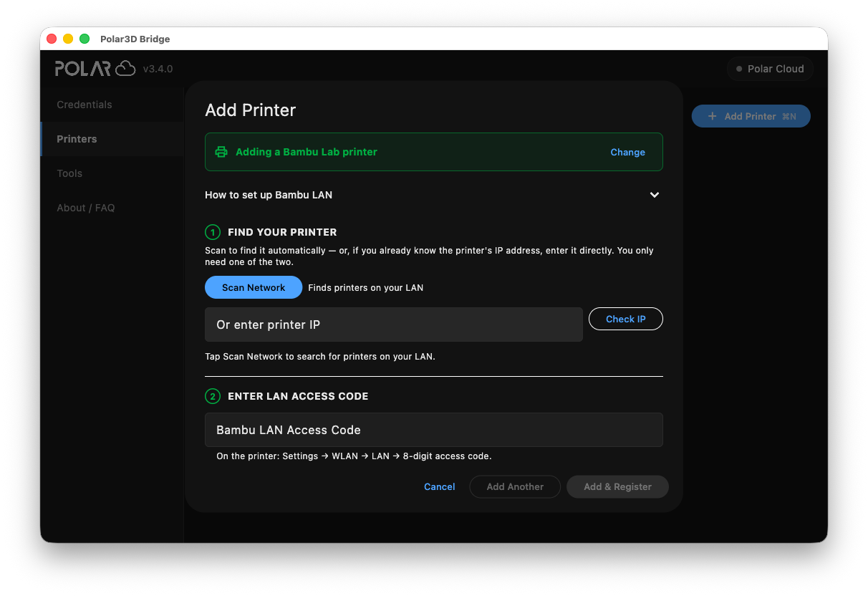The height and width of the screenshot is (596, 868).
Task: Click the 'How to set up Bambu LAN' text
Action: [x=269, y=195]
